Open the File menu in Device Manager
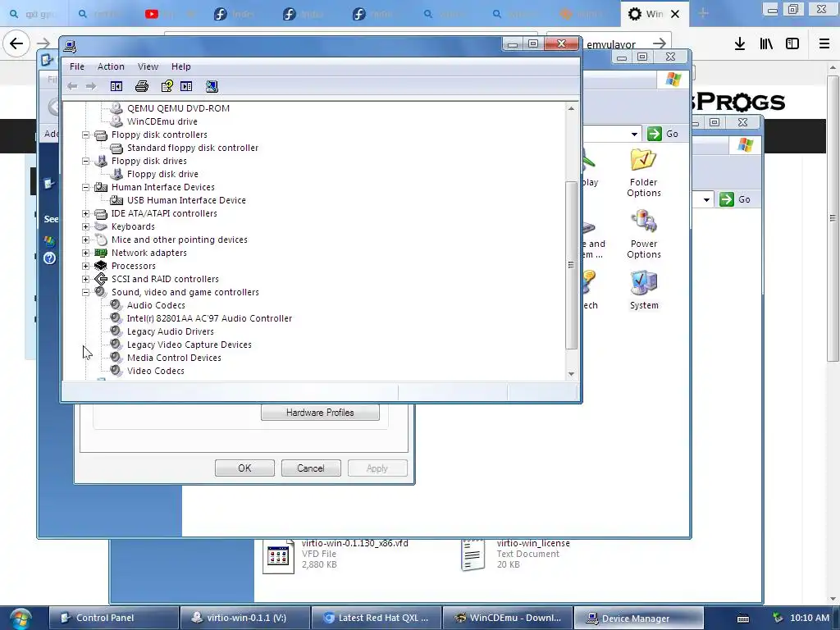The width and height of the screenshot is (840, 630). 76,66
